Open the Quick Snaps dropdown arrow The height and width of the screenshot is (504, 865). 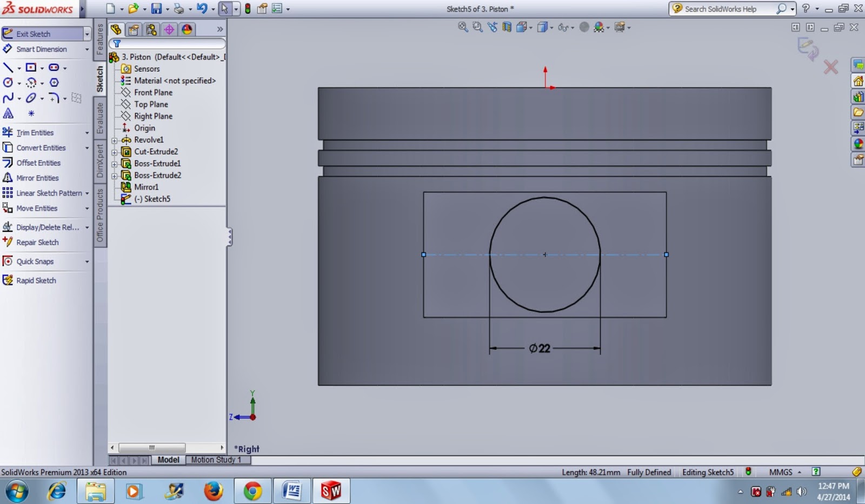[x=87, y=262]
